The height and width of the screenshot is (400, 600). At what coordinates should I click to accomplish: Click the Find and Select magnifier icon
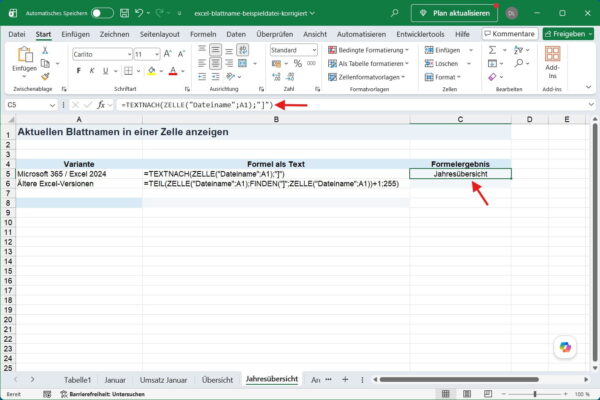(518, 63)
